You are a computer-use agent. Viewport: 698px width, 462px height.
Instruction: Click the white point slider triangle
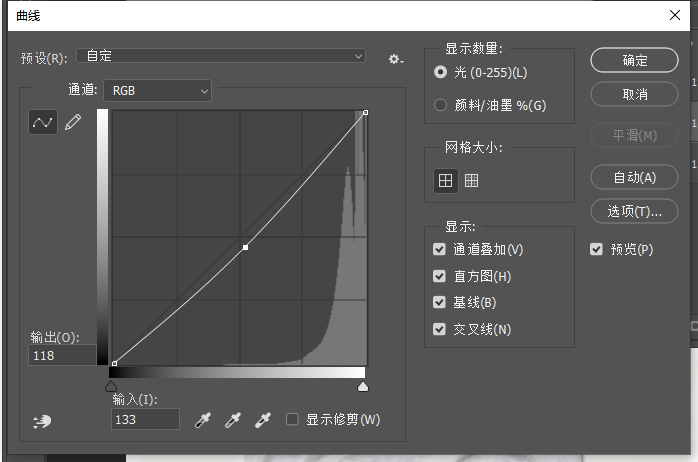[363, 386]
